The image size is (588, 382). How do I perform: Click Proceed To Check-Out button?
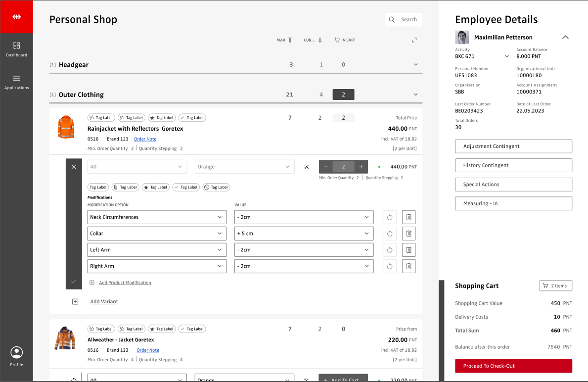(513, 366)
